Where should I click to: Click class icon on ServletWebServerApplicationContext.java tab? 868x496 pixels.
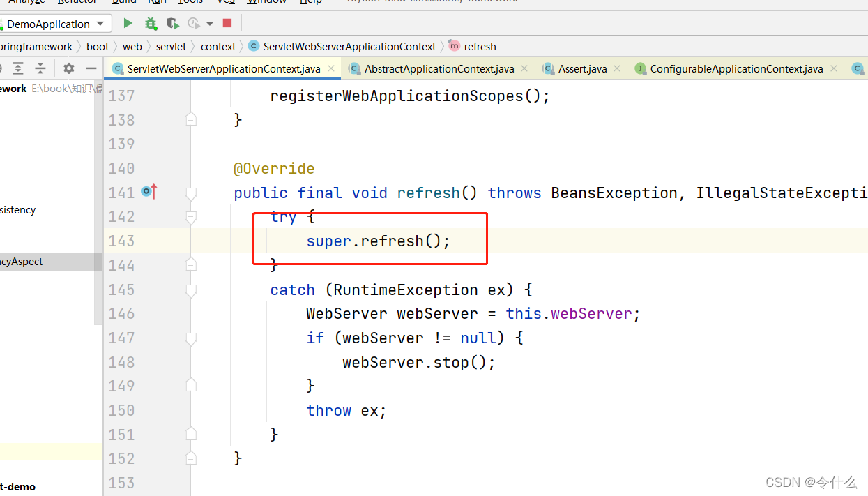coord(118,68)
